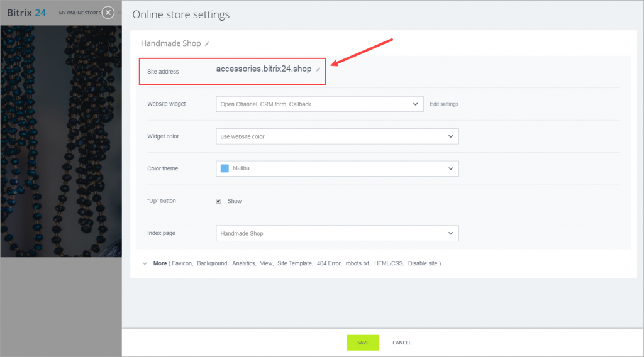Screen dimensions: 644x357
Task: Click the green SAVE button
Action: pyautogui.click(x=363, y=343)
